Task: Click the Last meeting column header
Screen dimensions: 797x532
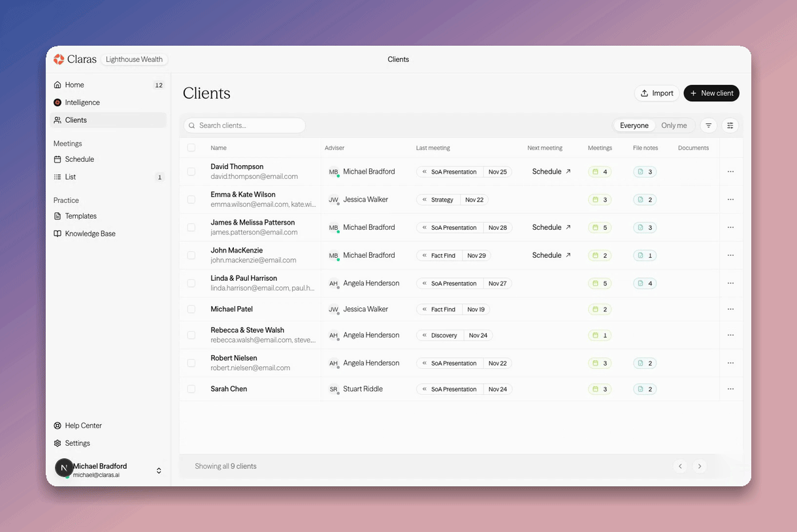Action: click(433, 148)
